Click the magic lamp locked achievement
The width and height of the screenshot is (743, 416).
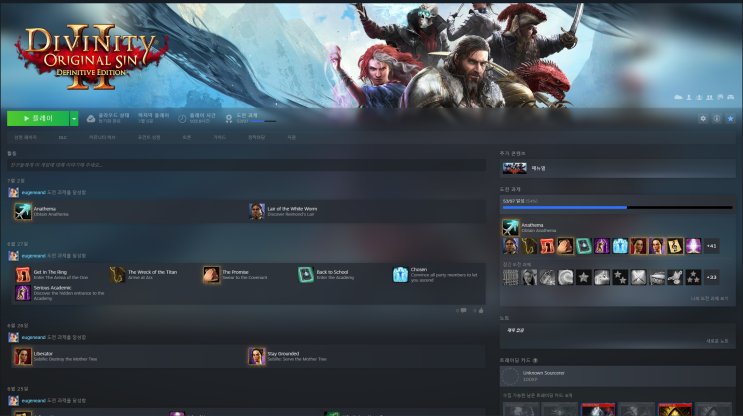click(675, 277)
